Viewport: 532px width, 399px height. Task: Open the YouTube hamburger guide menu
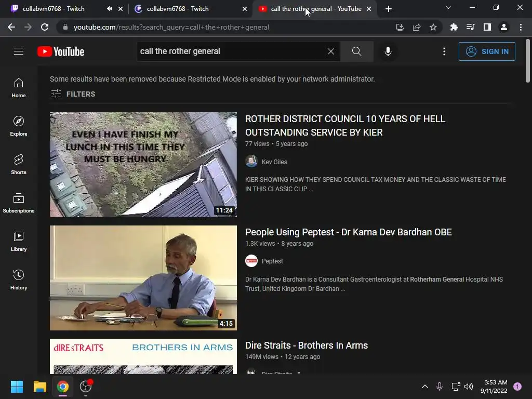19,51
